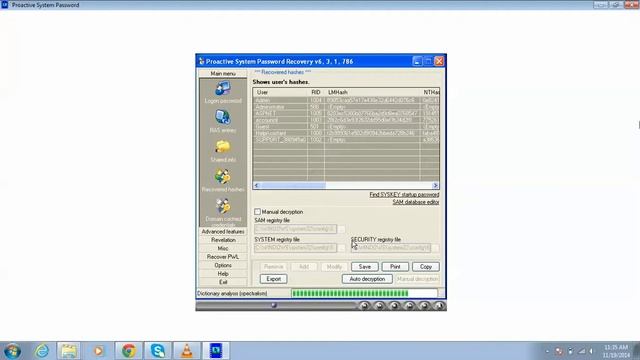Click the SAM registry file path field

point(296,229)
